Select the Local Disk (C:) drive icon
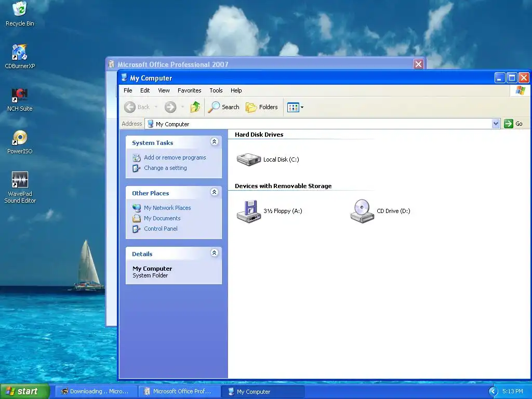 pyautogui.click(x=249, y=159)
